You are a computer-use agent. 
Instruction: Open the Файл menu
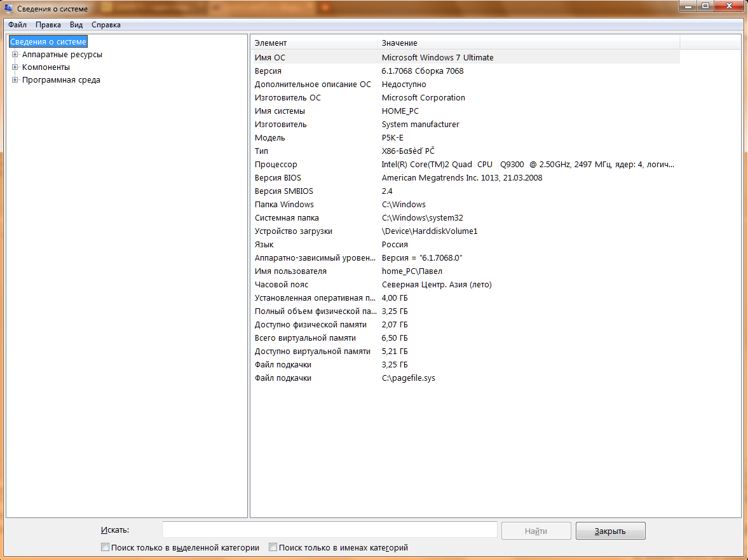(17, 25)
